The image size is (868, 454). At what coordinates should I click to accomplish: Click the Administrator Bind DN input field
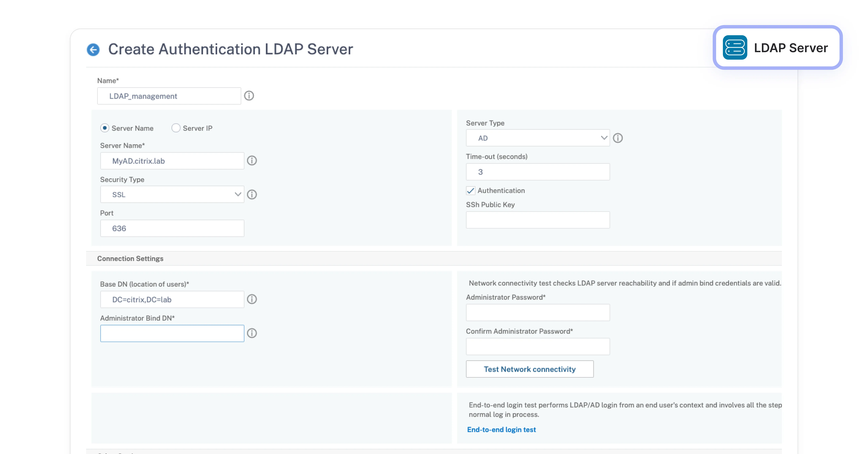[x=172, y=333]
